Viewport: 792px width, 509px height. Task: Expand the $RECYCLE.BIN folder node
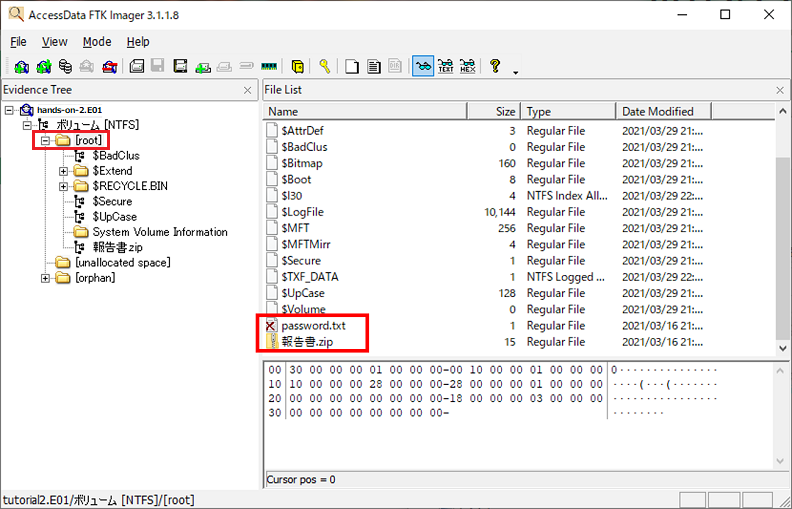(63, 186)
